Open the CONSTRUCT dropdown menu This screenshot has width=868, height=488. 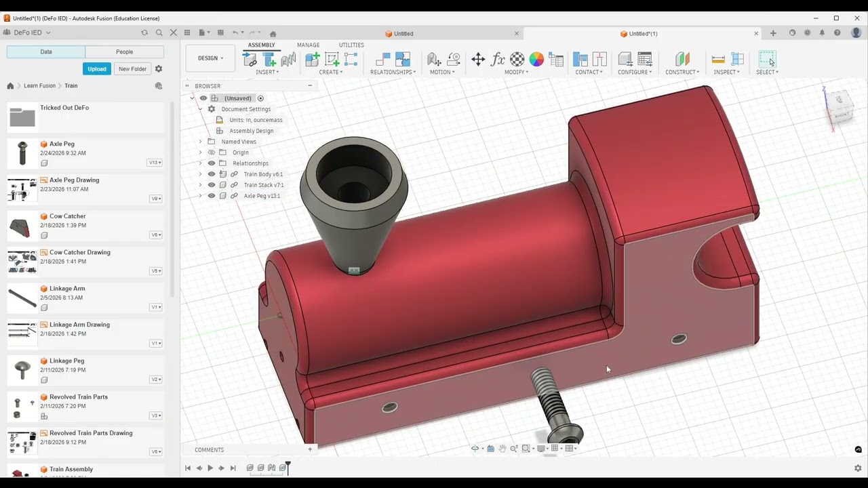point(682,72)
